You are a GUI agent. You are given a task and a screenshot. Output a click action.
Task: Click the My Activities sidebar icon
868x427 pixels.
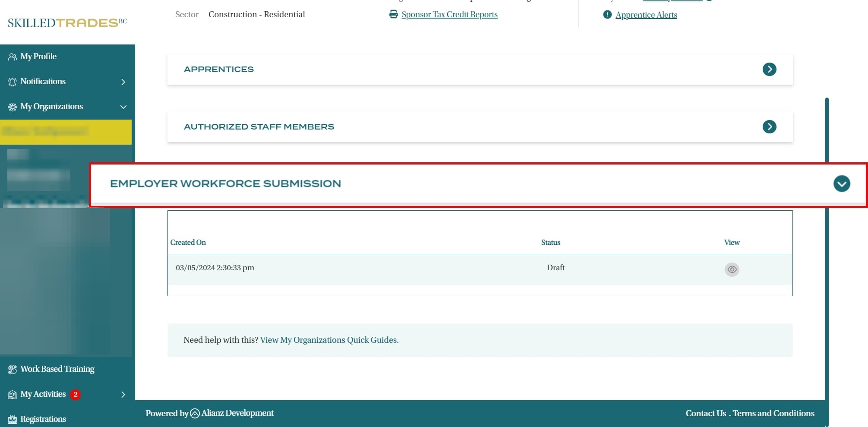(12, 394)
